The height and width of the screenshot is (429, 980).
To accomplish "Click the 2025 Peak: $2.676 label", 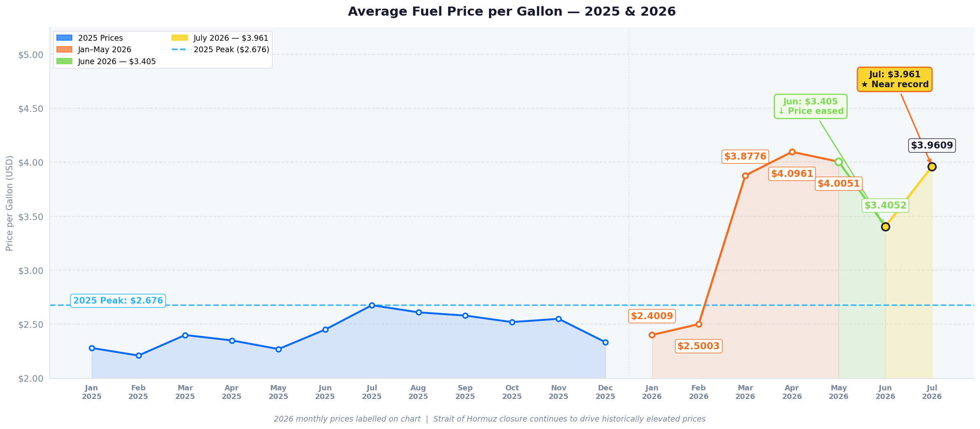I will click(x=118, y=301).
